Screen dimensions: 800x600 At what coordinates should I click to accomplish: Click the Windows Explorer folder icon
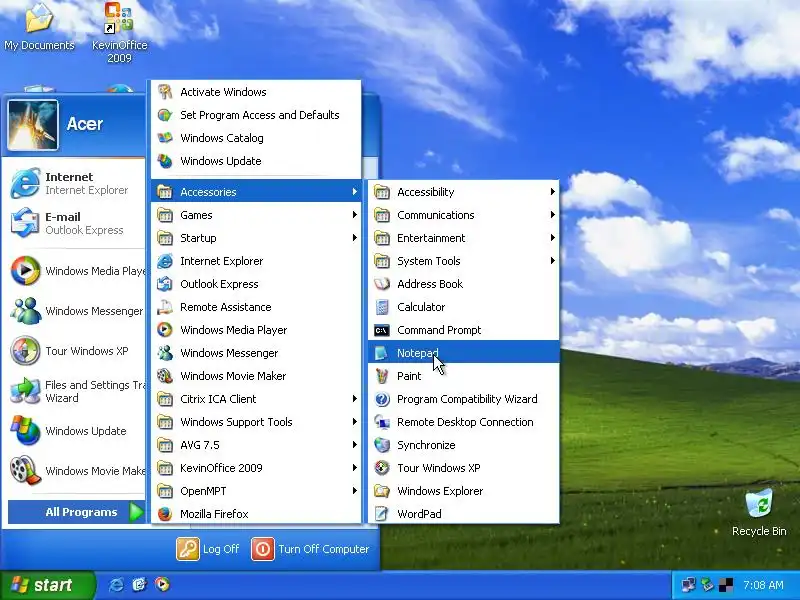[382, 491]
